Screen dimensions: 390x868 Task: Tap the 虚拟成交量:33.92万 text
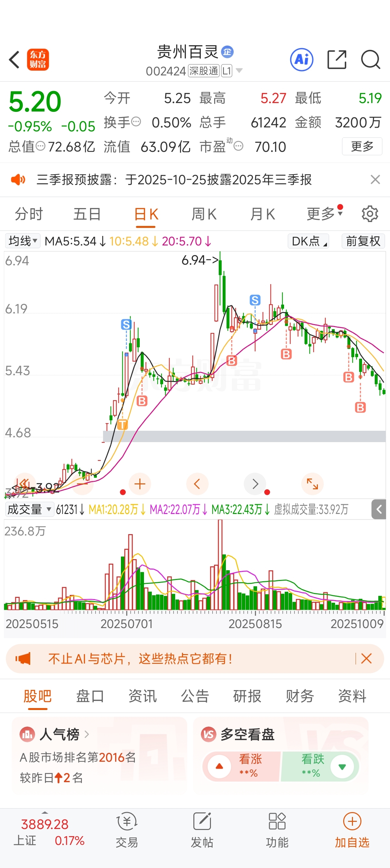tap(311, 509)
